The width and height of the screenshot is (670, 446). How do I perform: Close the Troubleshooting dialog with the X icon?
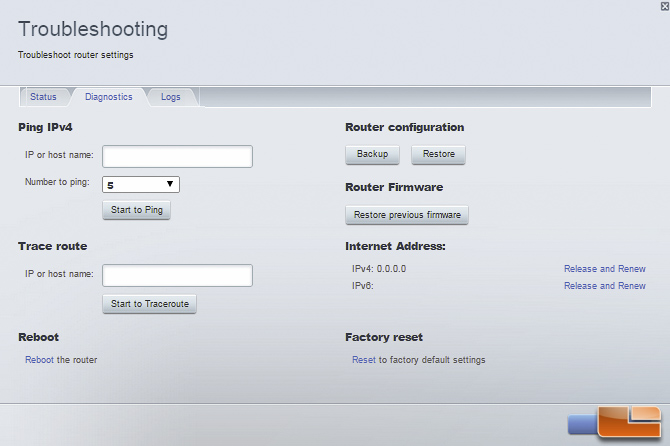(x=665, y=6)
